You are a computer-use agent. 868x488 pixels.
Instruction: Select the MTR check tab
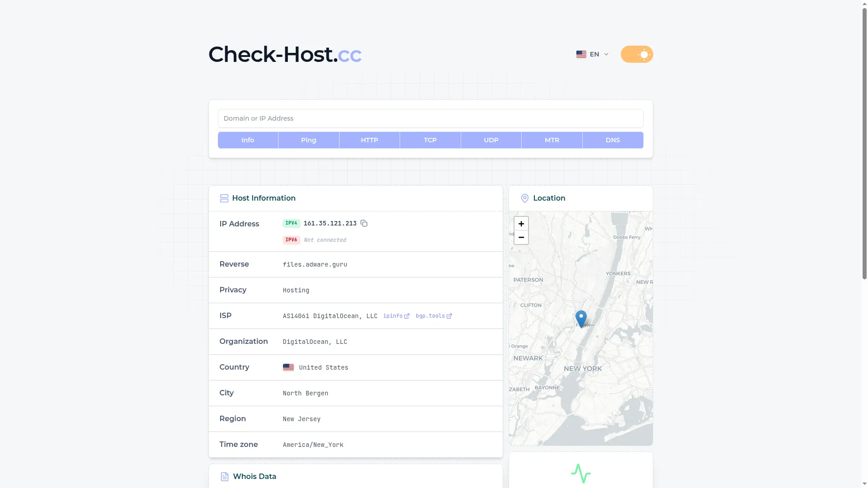pos(552,140)
